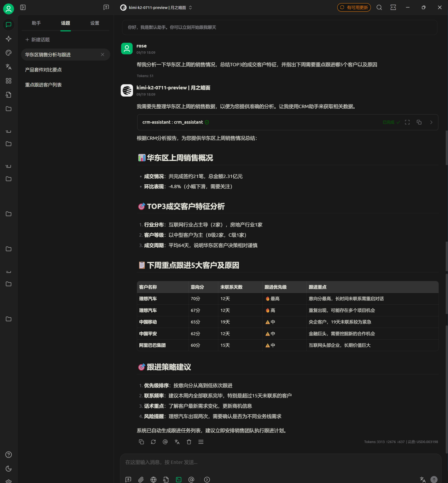The height and width of the screenshot is (483, 448).
Task: Expand more input toolbar tools arrow
Action: click(x=207, y=479)
